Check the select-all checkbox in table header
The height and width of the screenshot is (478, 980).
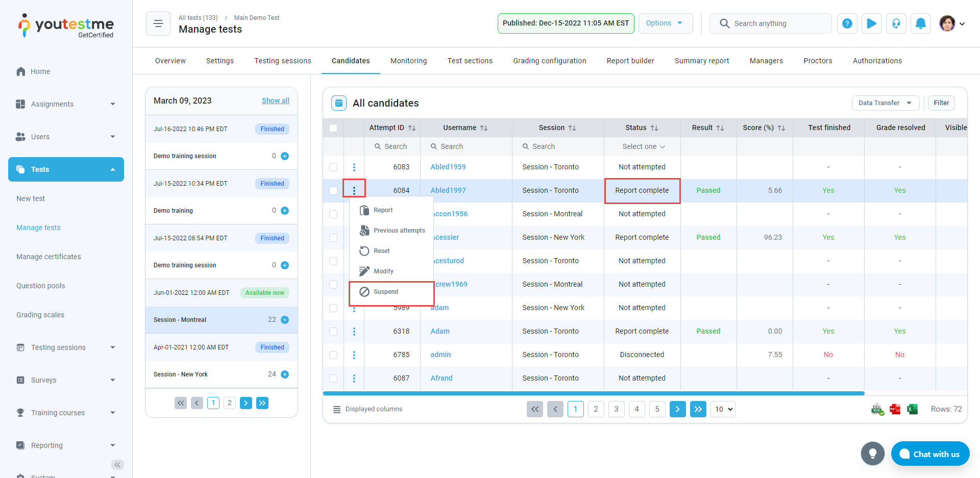click(333, 128)
